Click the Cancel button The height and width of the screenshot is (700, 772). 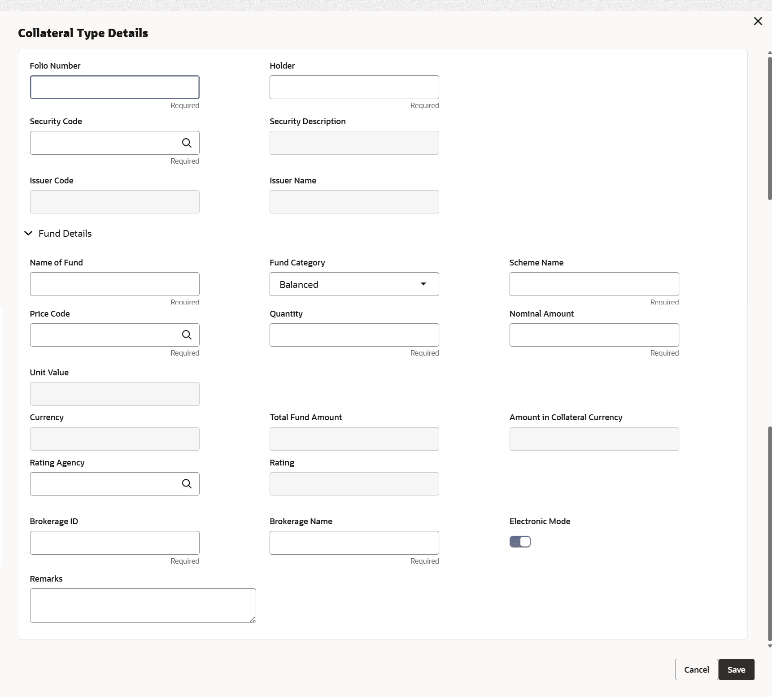pyautogui.click(x=696, y=670)
